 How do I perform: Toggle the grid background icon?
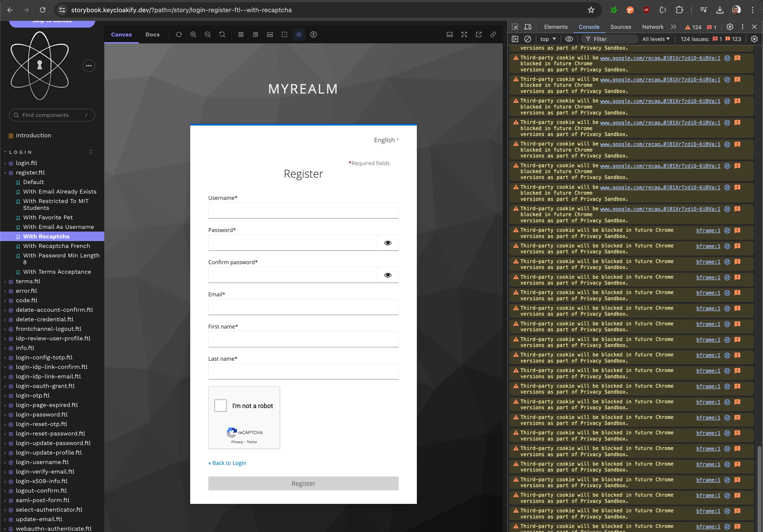(x=241, y=34)
